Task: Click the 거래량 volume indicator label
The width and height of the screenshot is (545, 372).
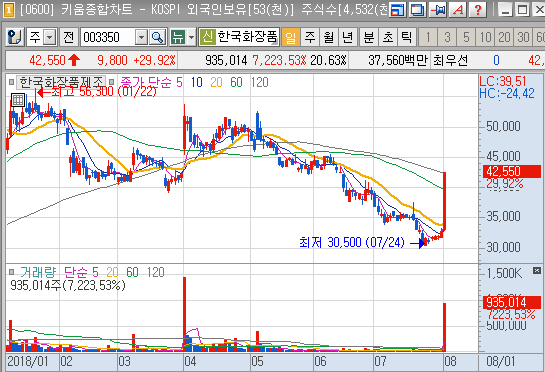Action: click(x=38, y=272)
